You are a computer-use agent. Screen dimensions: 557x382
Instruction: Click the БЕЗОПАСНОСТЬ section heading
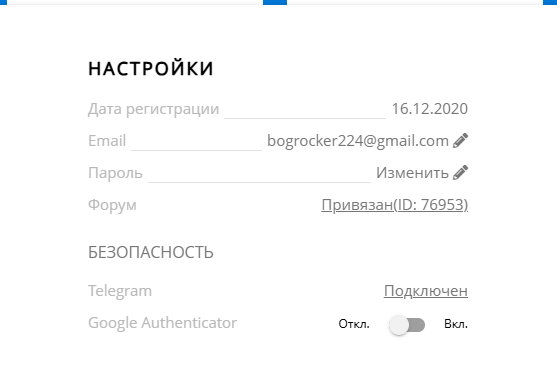pos(151,252)
